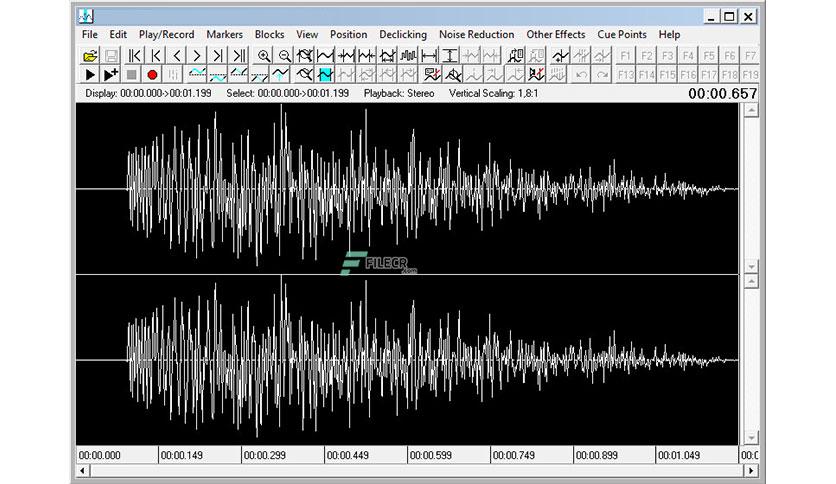Click the F2 cue point button
Image resolution: width=836 pixels, height=484 pixels.
[x=646, y=55]
